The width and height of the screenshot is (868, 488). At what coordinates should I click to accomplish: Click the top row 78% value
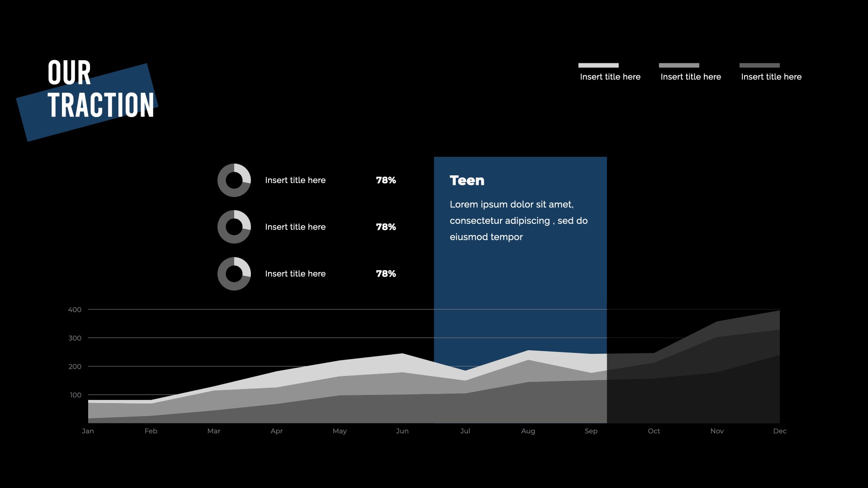(x=386, y=180)
